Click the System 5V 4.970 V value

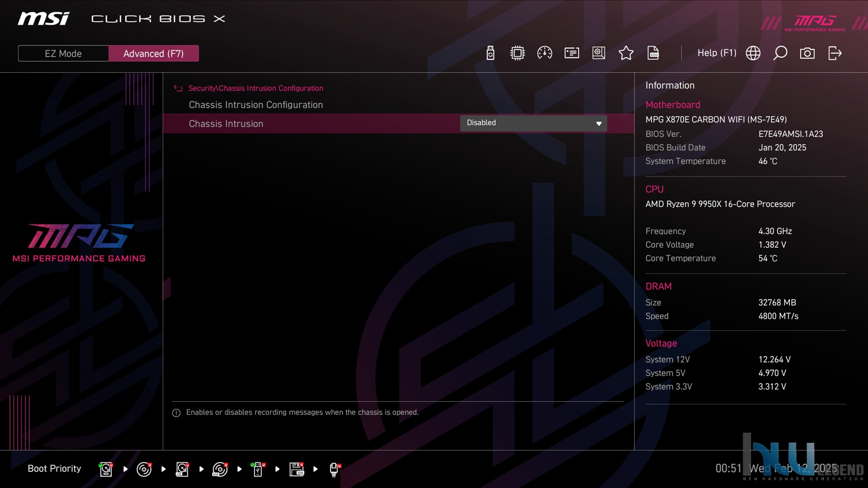(772, 373)
